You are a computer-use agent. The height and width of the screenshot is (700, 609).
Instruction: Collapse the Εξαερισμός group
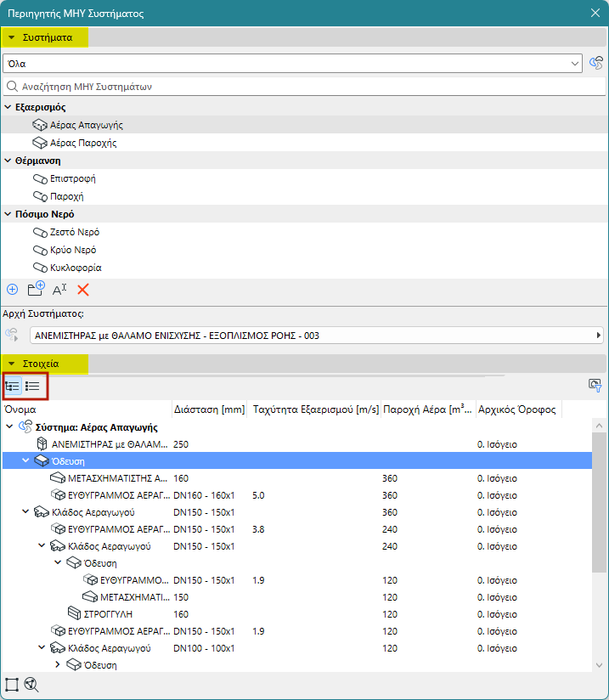tap(8, 107)
